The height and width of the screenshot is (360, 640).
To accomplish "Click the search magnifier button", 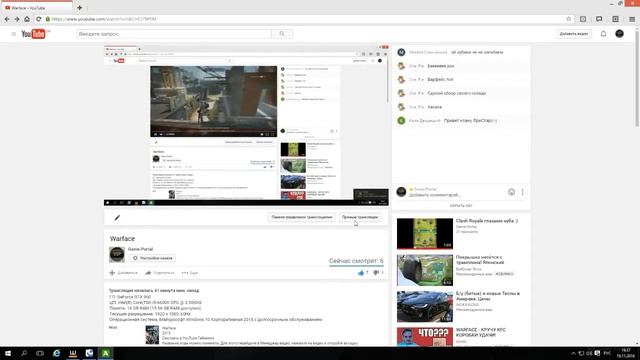I will (x=282, y=34).
